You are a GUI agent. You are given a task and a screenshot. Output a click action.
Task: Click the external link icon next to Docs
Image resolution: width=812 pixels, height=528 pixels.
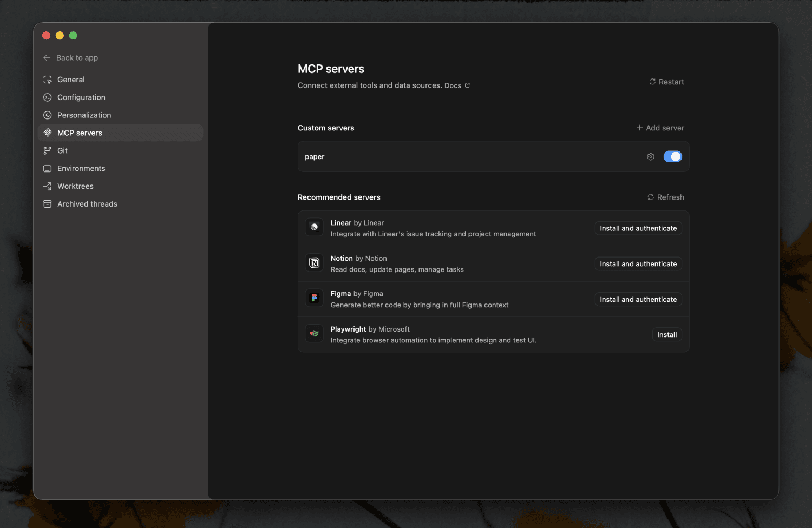467,85
